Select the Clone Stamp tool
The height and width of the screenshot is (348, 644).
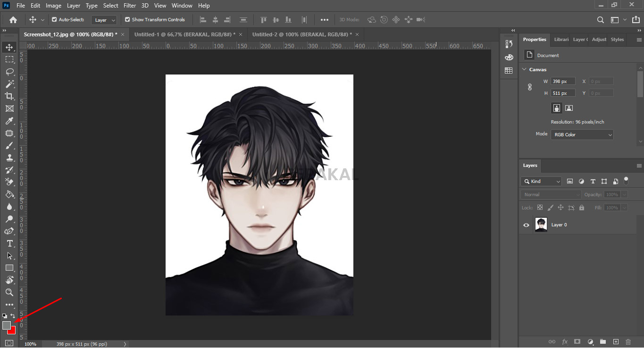tap(9, 157)
